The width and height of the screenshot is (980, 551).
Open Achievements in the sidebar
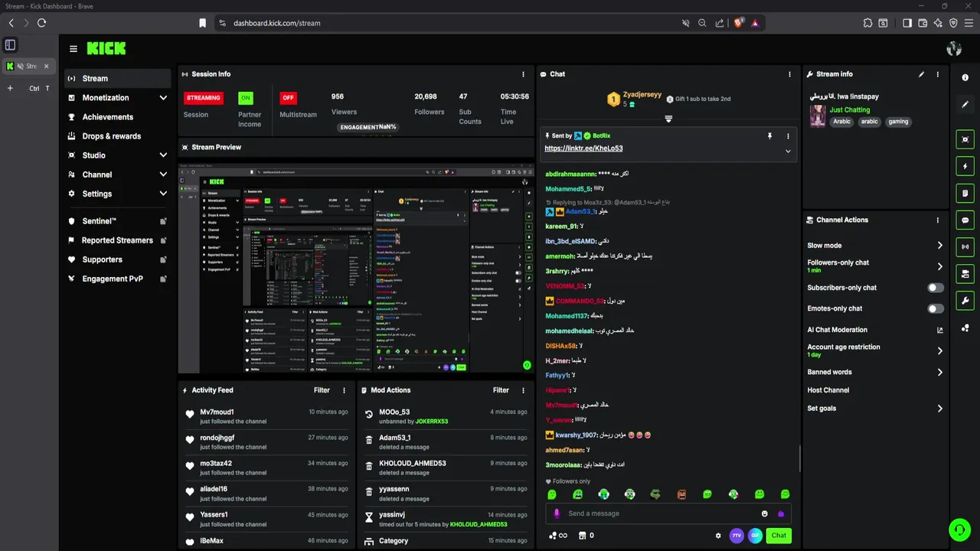pos(116,117)
